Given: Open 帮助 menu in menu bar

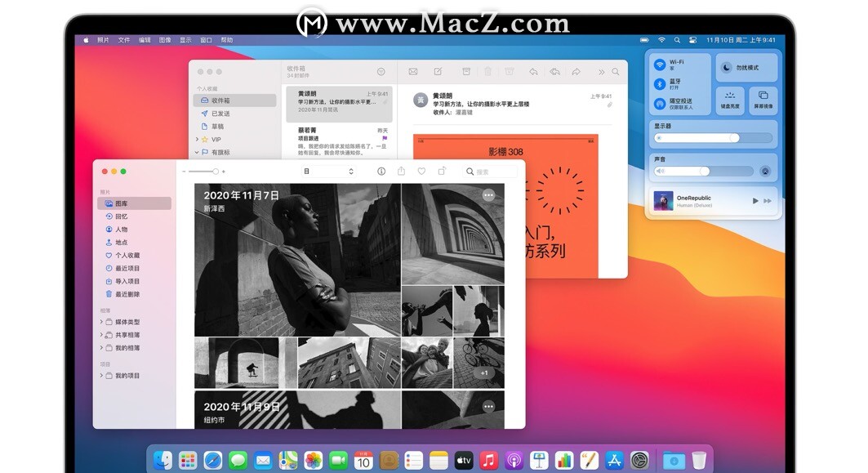Looking at the screenshot, I should click(227, 40).
